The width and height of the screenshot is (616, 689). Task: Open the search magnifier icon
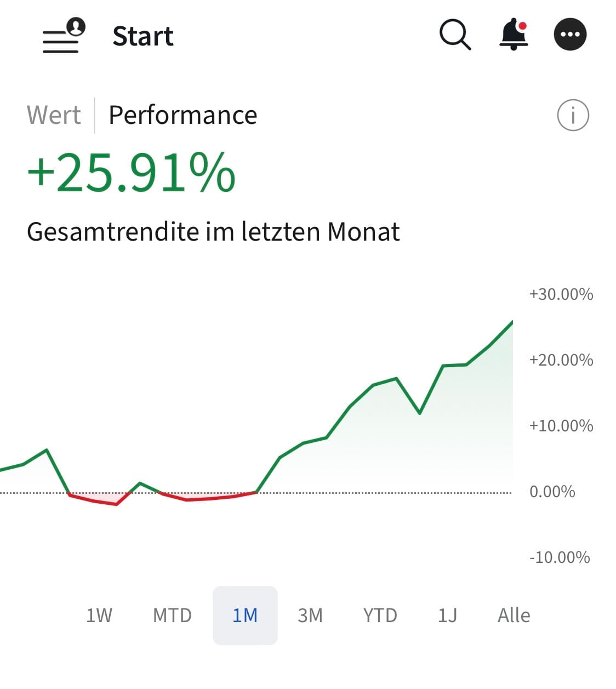click(x=455, y=35)
